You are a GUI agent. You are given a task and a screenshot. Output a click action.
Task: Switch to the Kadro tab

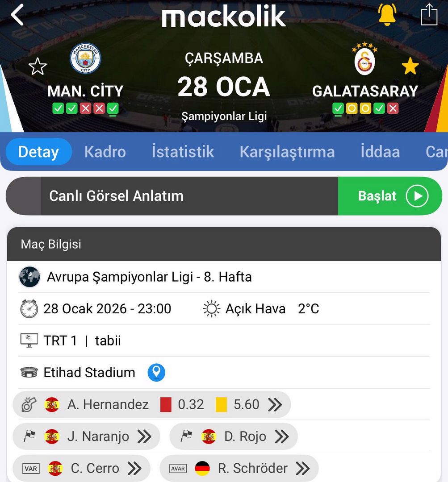(105, 152)
